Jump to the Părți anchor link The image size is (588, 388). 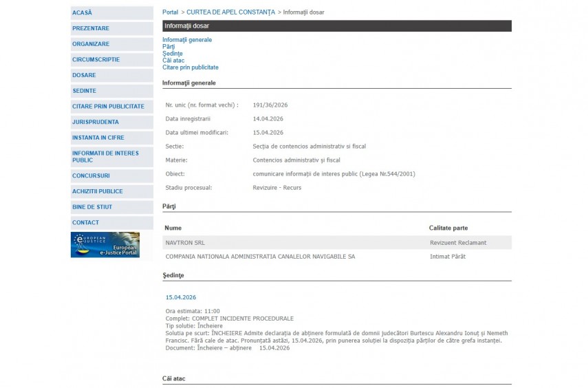tap(168, 47)
